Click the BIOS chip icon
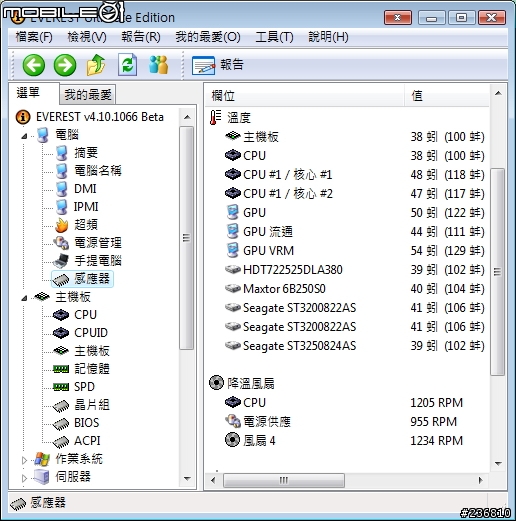 pyautogui.click(x=61, y=423)
